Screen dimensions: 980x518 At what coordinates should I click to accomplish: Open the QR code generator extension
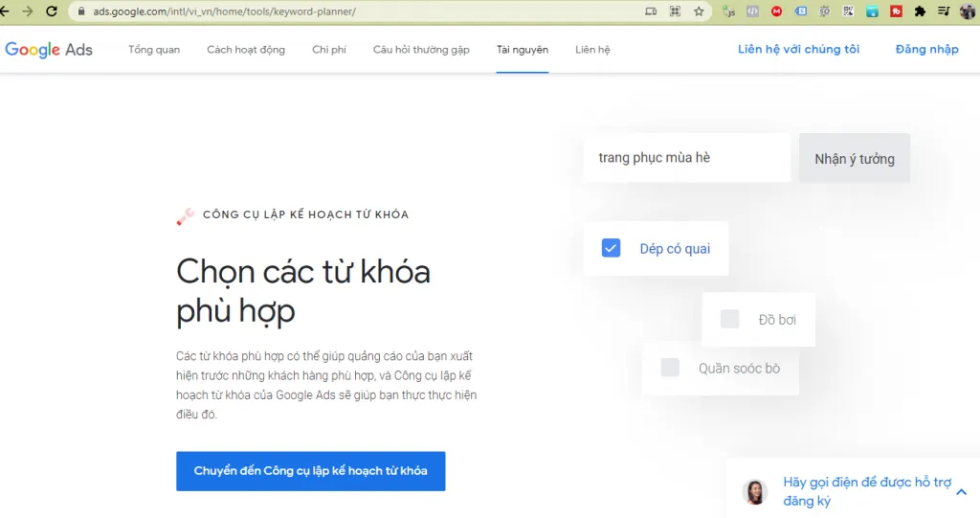tap(848, 11)
